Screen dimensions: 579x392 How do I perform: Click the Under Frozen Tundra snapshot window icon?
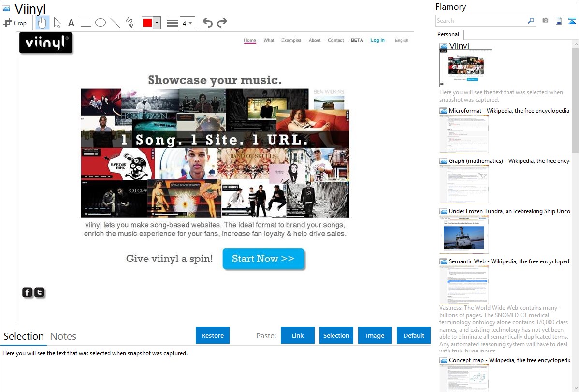(443, 211)
